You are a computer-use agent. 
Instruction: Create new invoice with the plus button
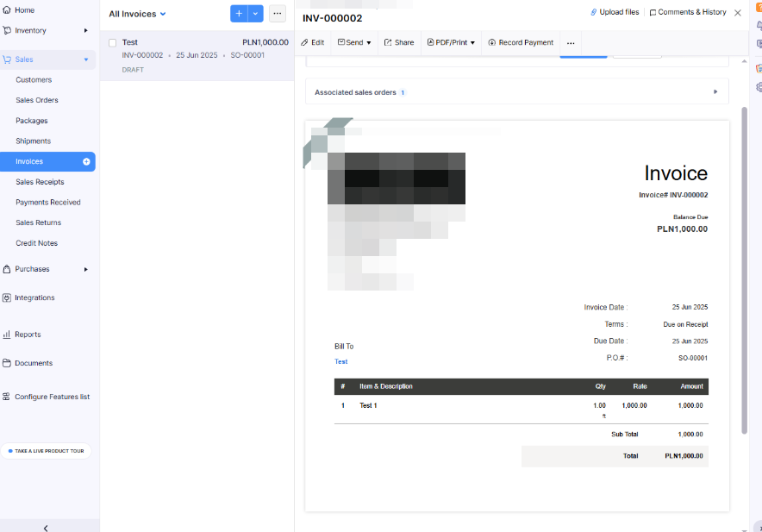tap(238, 14)
